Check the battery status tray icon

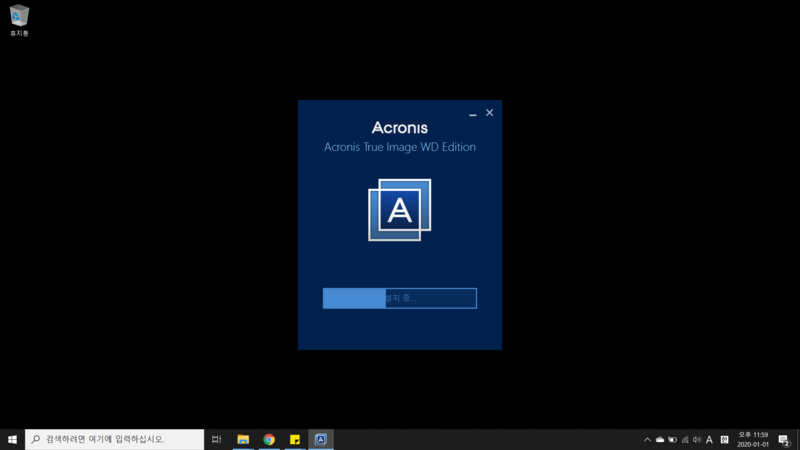[672, 439]
